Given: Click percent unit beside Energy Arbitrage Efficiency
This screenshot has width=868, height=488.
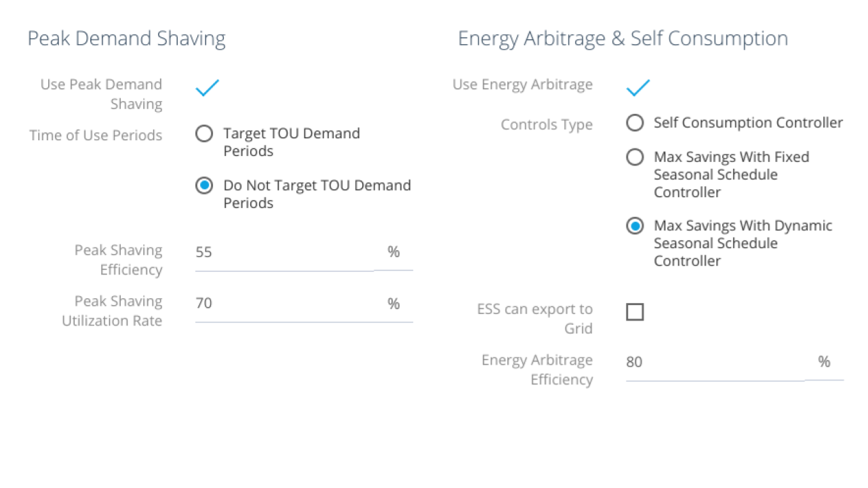Looking at the screenshot, I should [x=824, y=362].
